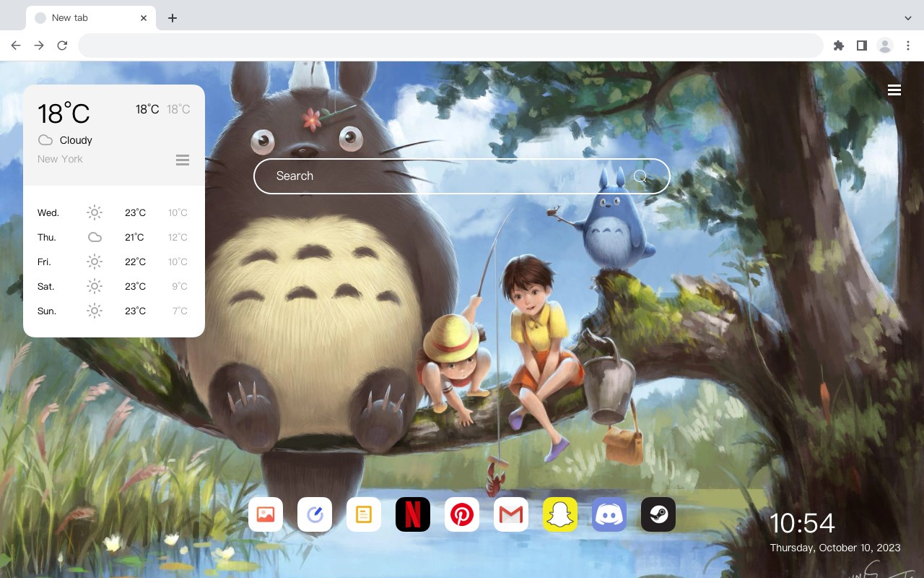The image size is (924, 578).
Task: Select the Fri. forecast row label
Action: [45, 262]
